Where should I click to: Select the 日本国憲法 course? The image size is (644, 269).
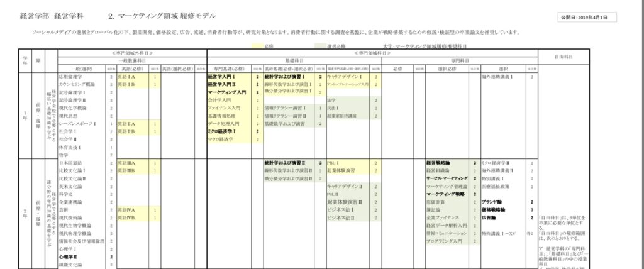coord(70,163)
